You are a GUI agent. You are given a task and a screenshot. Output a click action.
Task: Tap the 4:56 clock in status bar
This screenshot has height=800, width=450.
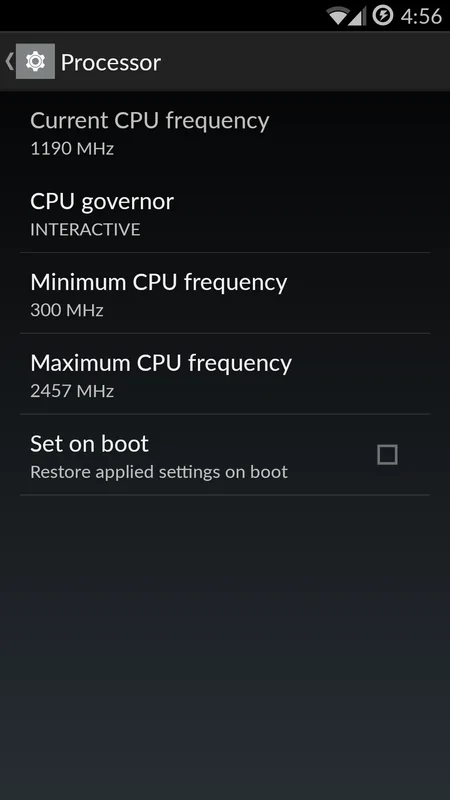point(421,16)
